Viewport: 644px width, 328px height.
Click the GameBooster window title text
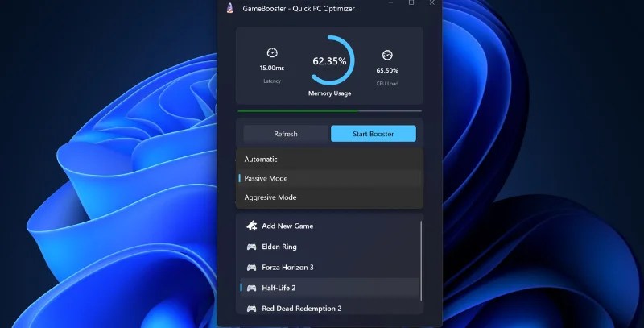click(299, 8)
